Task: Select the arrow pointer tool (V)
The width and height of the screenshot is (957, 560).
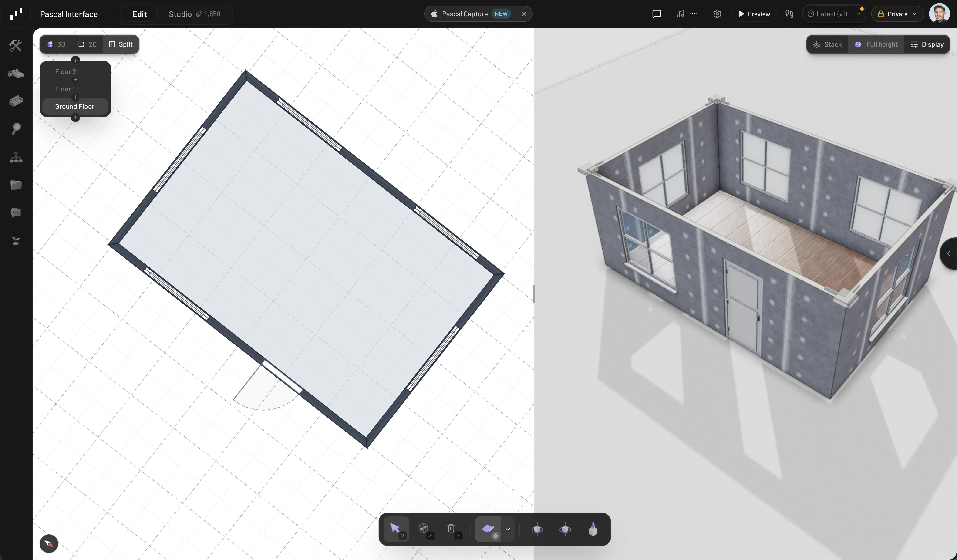Action: click(397, 529)
